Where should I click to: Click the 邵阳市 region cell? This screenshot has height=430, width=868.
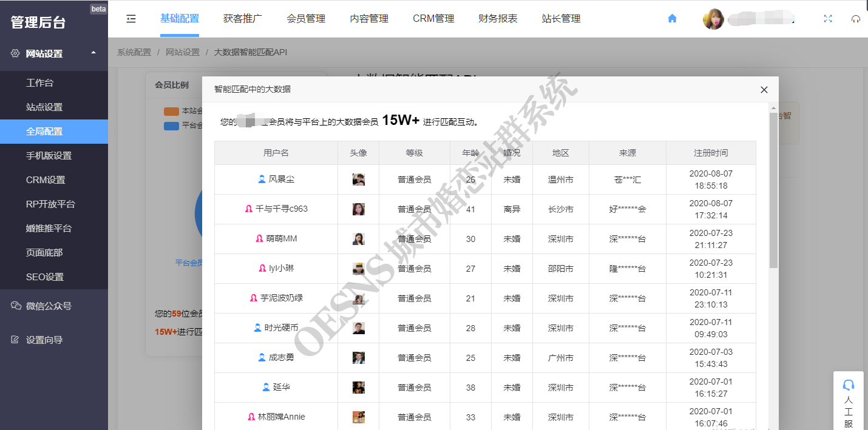[x=561, y=269]
